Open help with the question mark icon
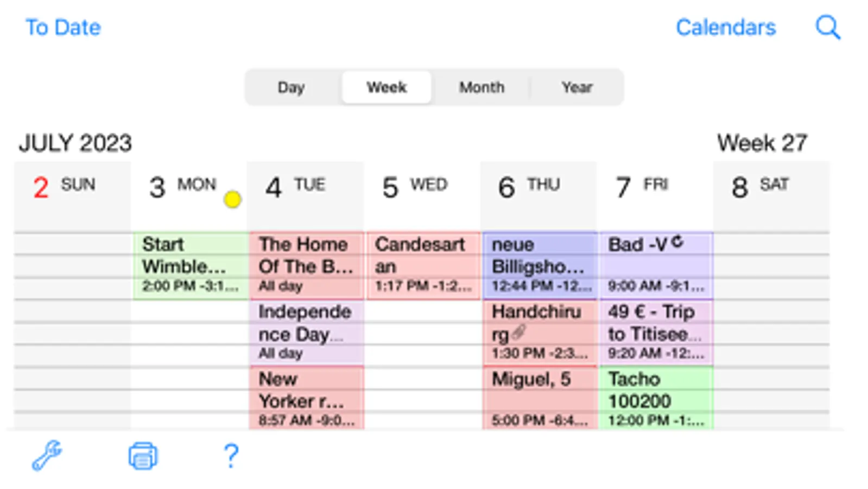868x489 pixels. [231, 456]
